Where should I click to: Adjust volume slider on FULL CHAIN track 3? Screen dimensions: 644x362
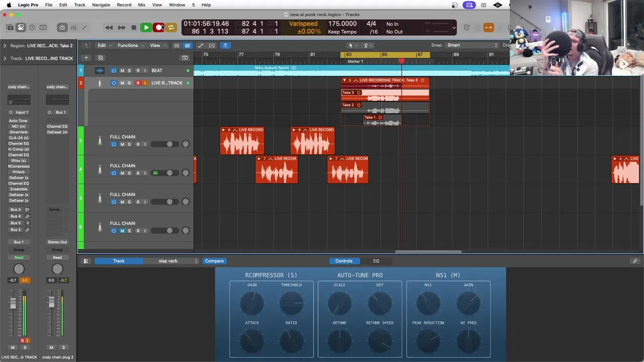(164, 144)
